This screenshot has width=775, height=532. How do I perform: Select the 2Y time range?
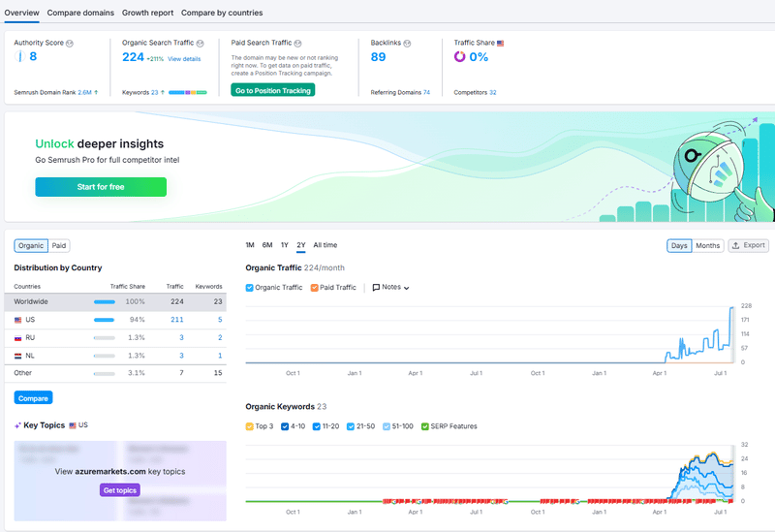[301, 245]
